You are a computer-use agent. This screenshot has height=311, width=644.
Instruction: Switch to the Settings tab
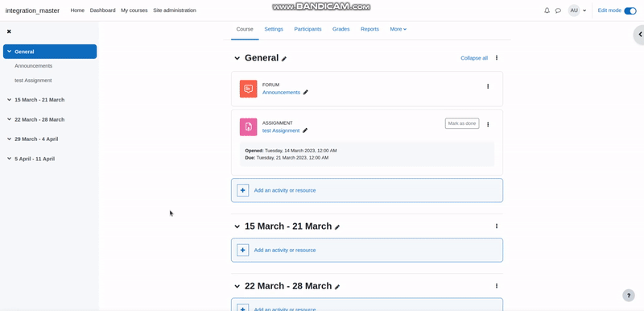click(x=274, y=29)
